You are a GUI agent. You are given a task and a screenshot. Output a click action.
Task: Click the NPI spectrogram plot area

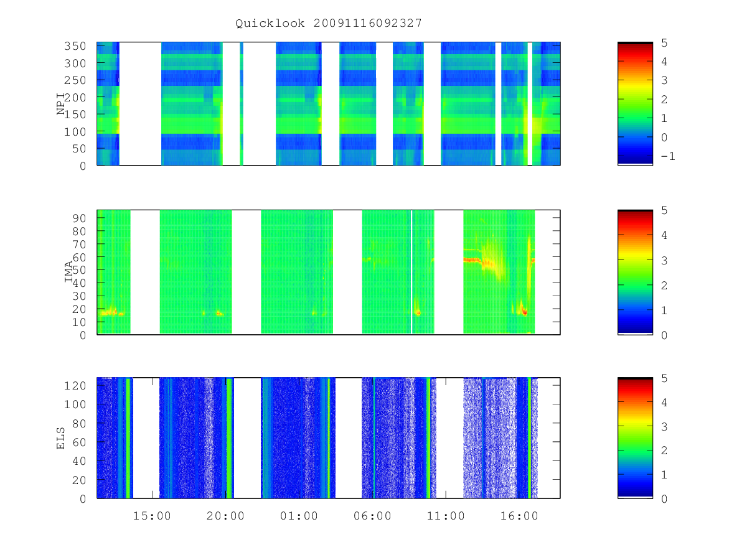click(x=329, y=104)
